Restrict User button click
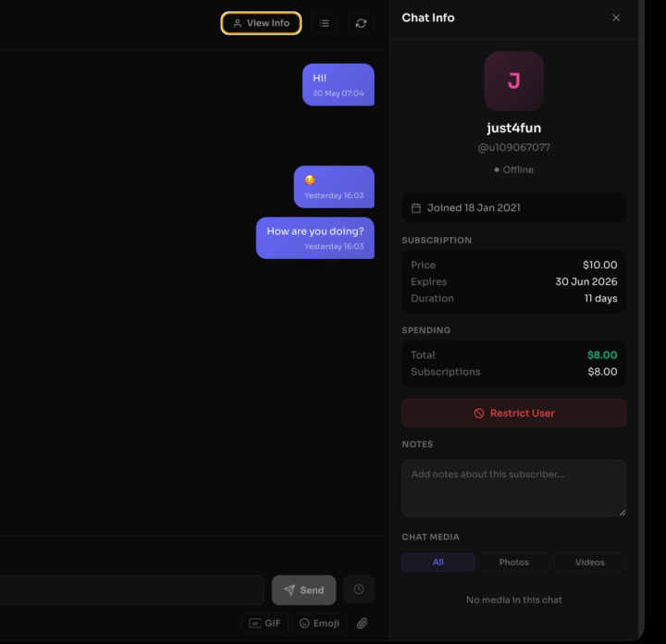This screenshot has height=644, width=666. tap(514, 413)
